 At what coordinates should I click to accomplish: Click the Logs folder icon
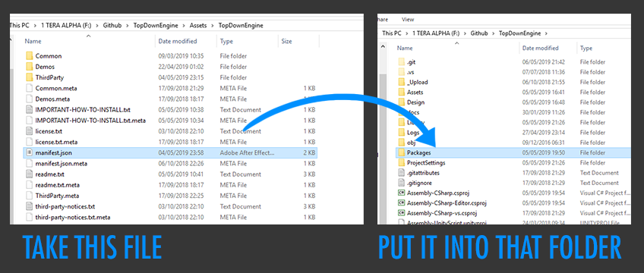pyautogui.click(x=401, y=133)
